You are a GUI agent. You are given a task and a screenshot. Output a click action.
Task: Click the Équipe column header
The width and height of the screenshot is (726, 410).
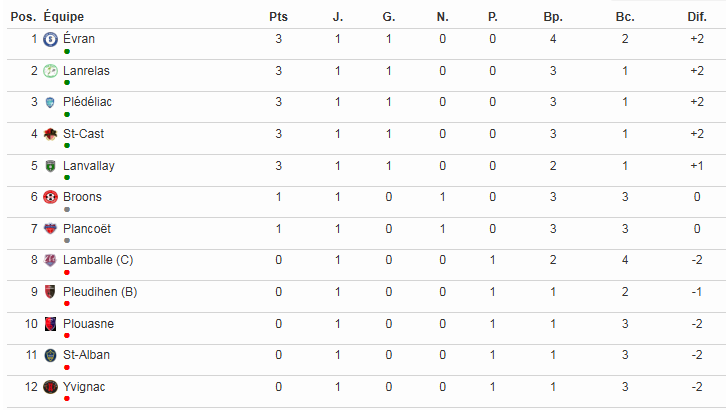coord(62,17)
